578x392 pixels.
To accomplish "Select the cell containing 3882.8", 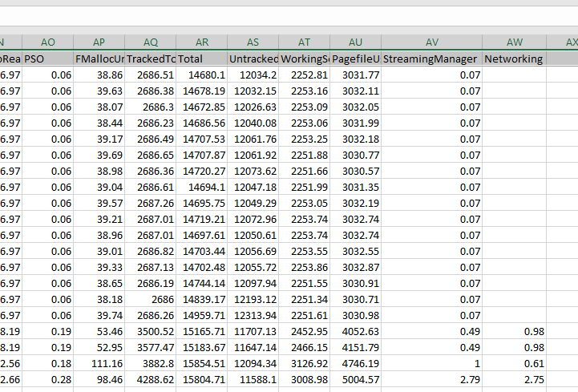I will [x=151, y=364].
